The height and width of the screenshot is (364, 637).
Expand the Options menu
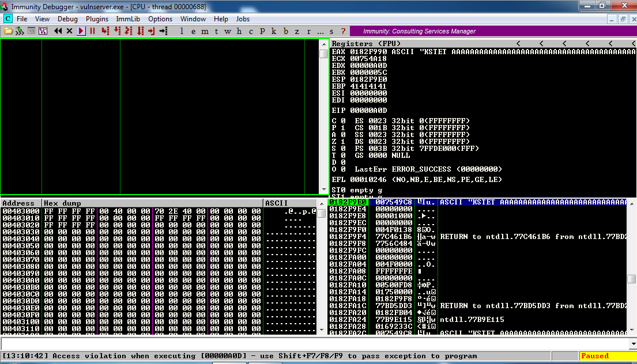coord(160,19)
